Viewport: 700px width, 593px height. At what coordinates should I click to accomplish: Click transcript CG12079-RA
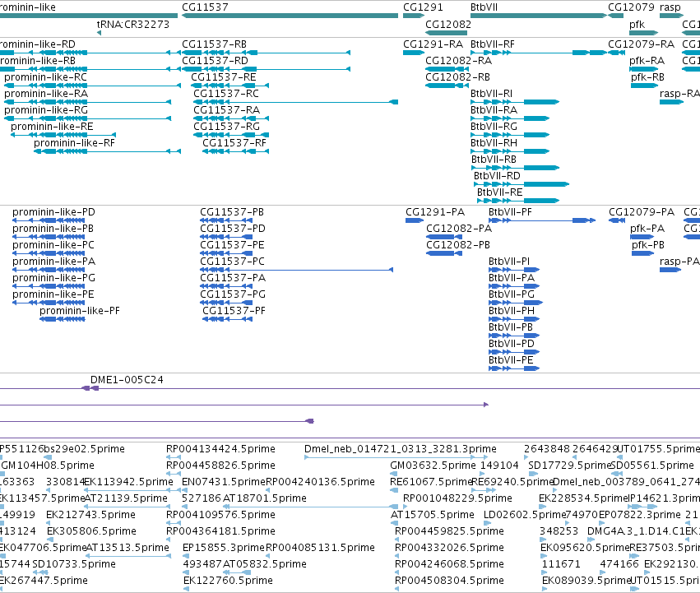pyautogui.click(x=641, y=44)
